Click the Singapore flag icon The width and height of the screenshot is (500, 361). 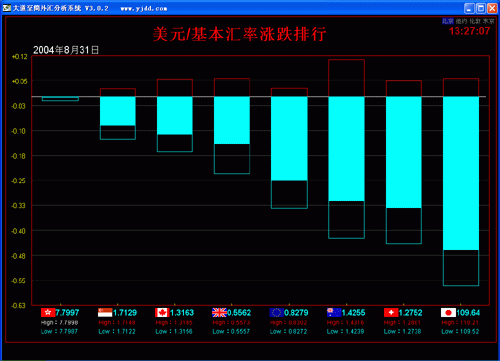105,313
